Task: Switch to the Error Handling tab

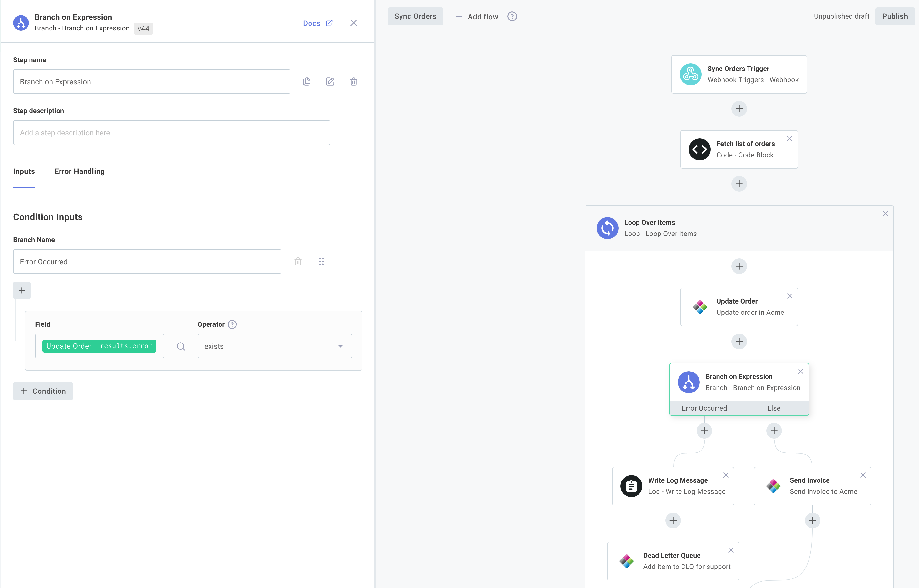Action: pos(80,171)
